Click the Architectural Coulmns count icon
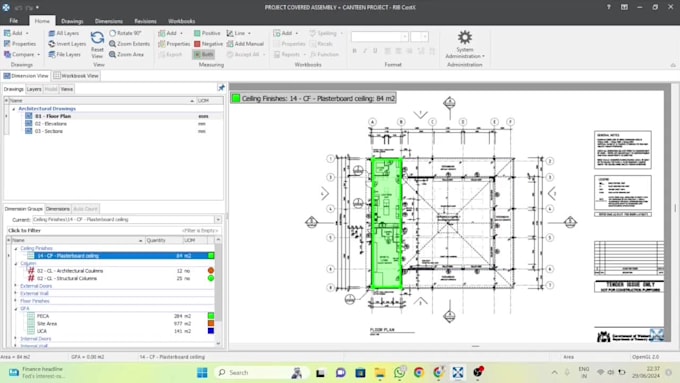680x383 pixels. 31,271
